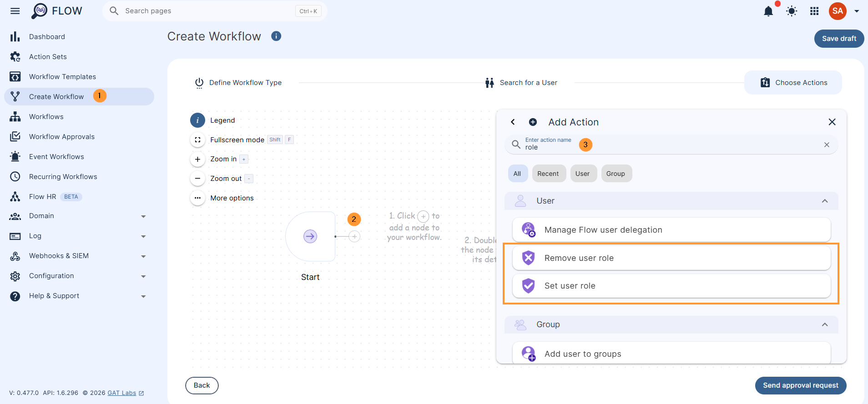Click the Flow HR icon
Viewport: 868px width, 404px height.
coord(15,197)
